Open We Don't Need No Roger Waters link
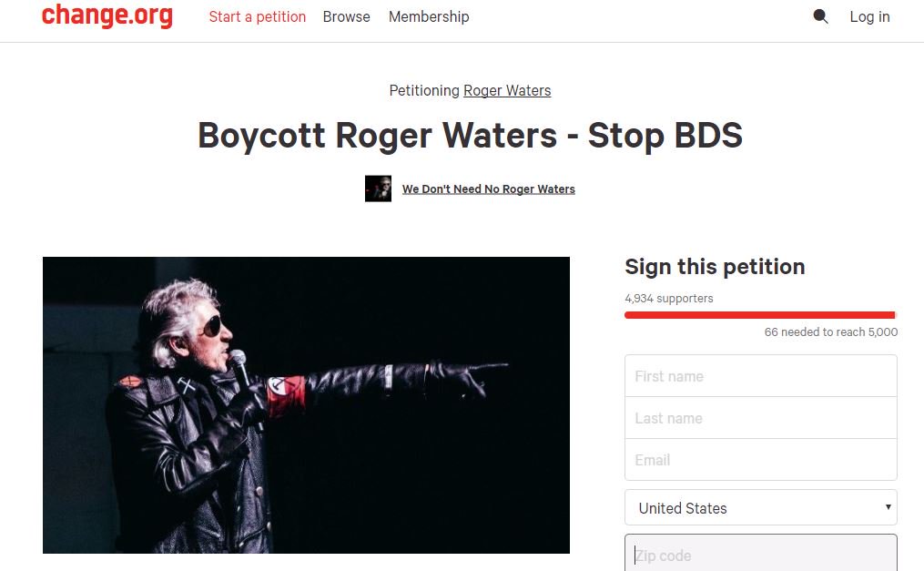 point(489,189)
